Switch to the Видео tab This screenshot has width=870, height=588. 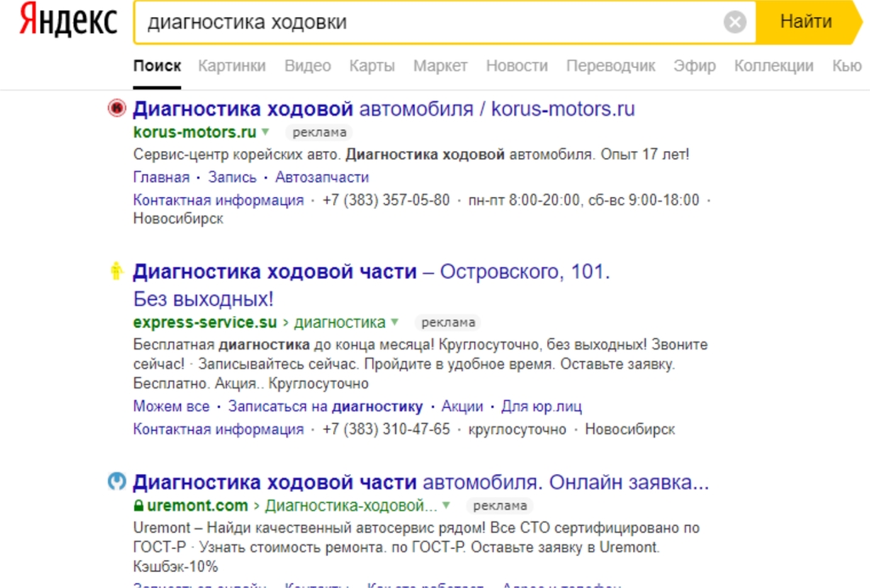[308, 65]
